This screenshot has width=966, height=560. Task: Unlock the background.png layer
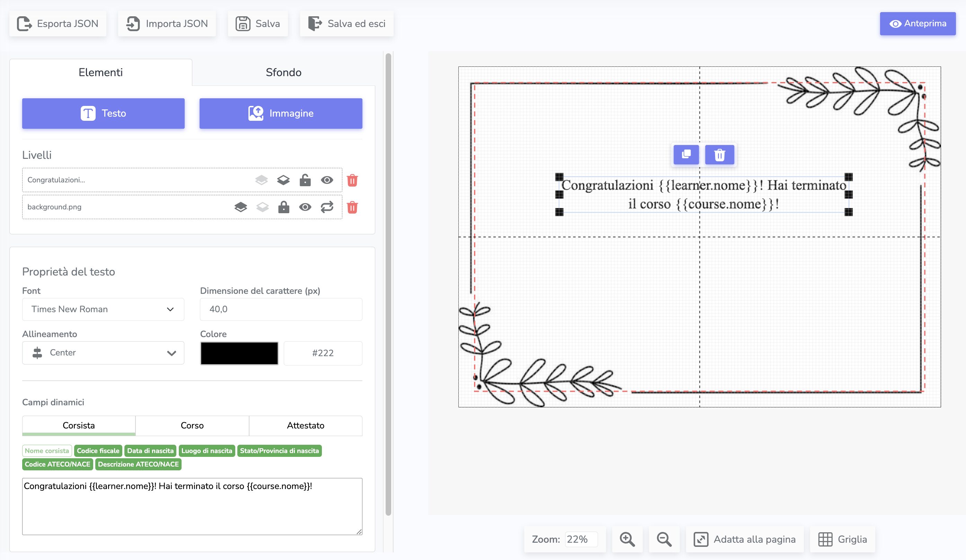[283, 207]
